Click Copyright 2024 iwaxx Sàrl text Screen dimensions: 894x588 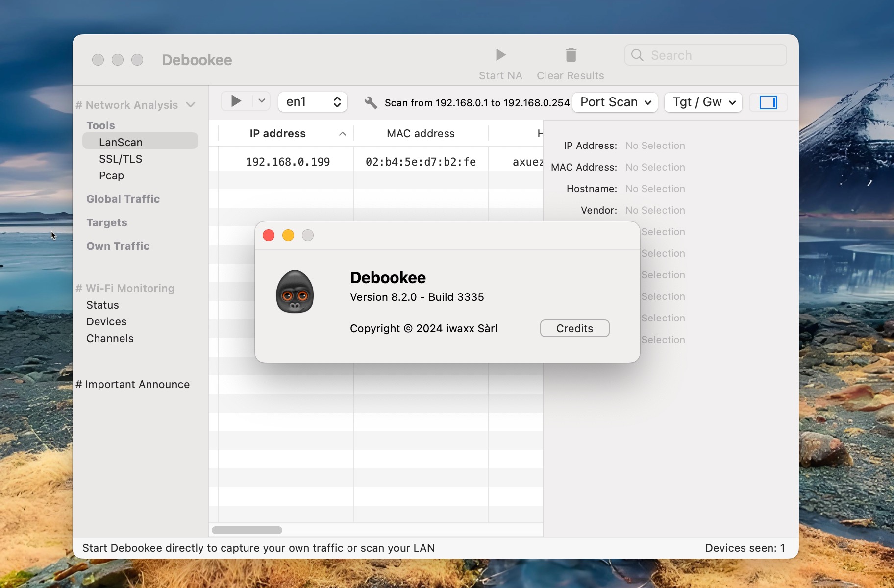click(x=423, y=328)
